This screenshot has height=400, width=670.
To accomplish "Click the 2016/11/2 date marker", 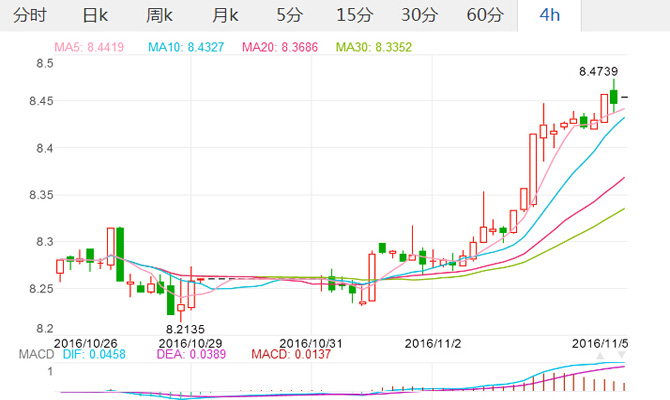I will point(432,342).
